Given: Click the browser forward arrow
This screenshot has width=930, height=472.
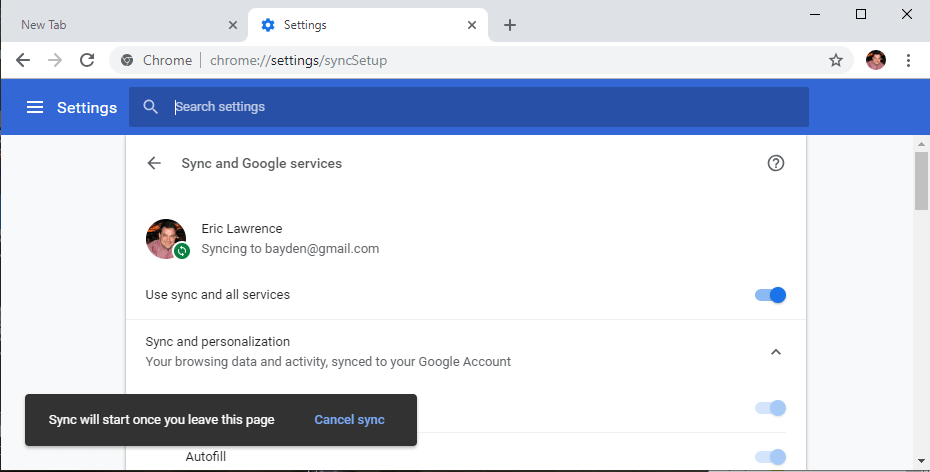Looking at the screenshot, I should (55, 60).
